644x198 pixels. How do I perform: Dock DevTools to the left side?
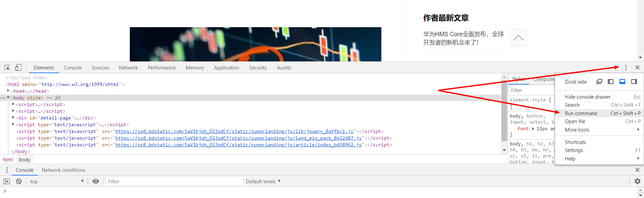pyautogui.click(x=611, y=82)
